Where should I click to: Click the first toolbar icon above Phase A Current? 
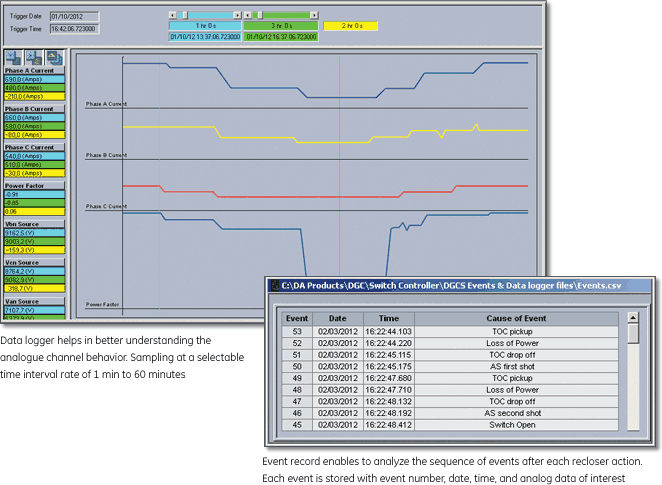[x=15, y=58]
